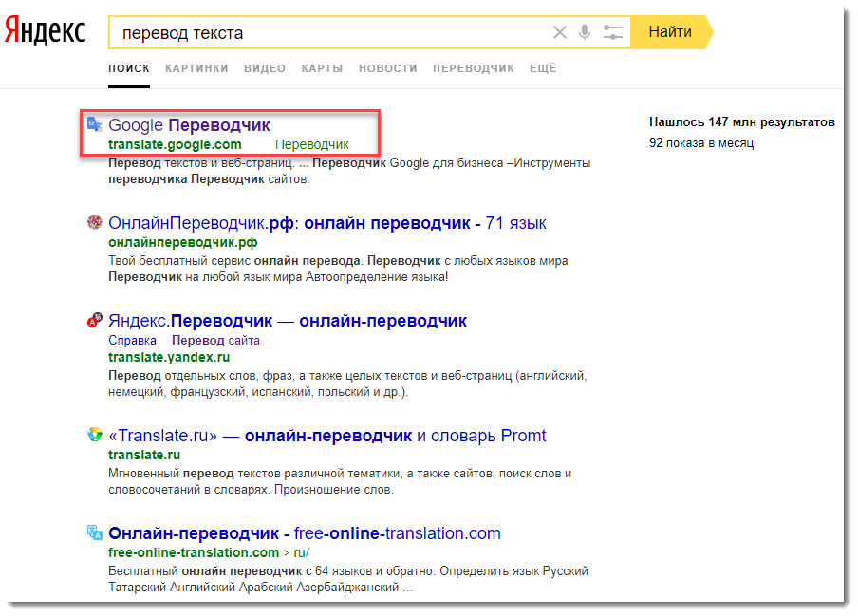Click the ОнлайнПереводчик.рф favicon
This screenshot has width=858, height=616.
[94, 223]
